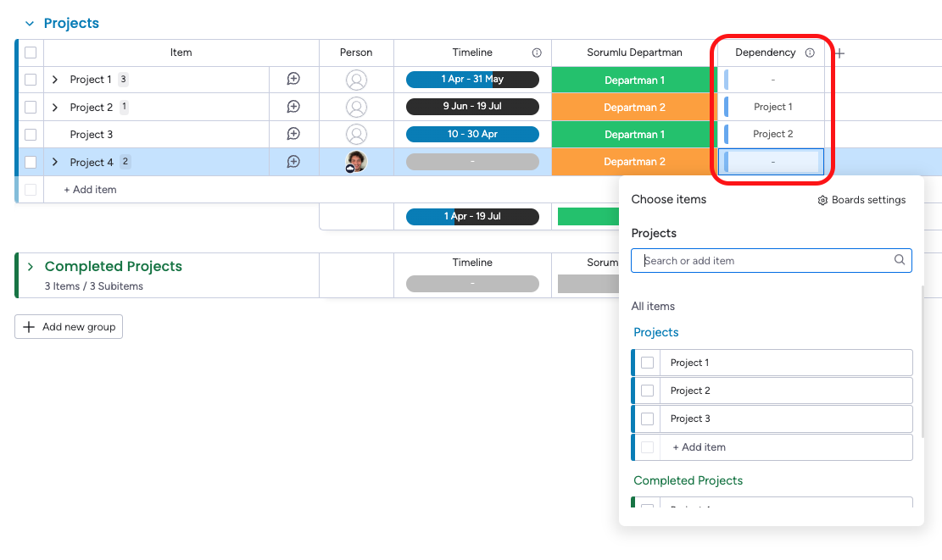This screenshot has height=560, width=942.
Task: Open the update conversation icon for Project 1
Action: coord(293,80)
